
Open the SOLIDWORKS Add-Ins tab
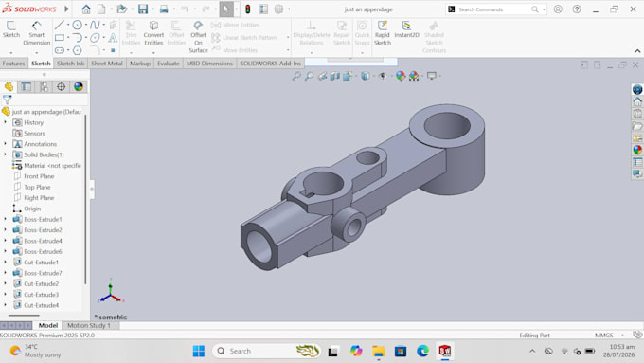[x=270, y=64]
